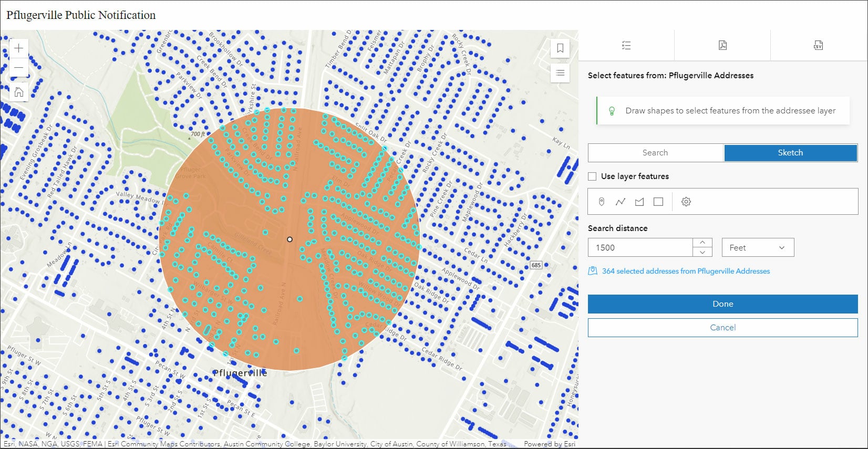Image resolution: width=868 pixels, height=449 pixels.
Task: Click the Done button
Action: (x=722, y=304)
